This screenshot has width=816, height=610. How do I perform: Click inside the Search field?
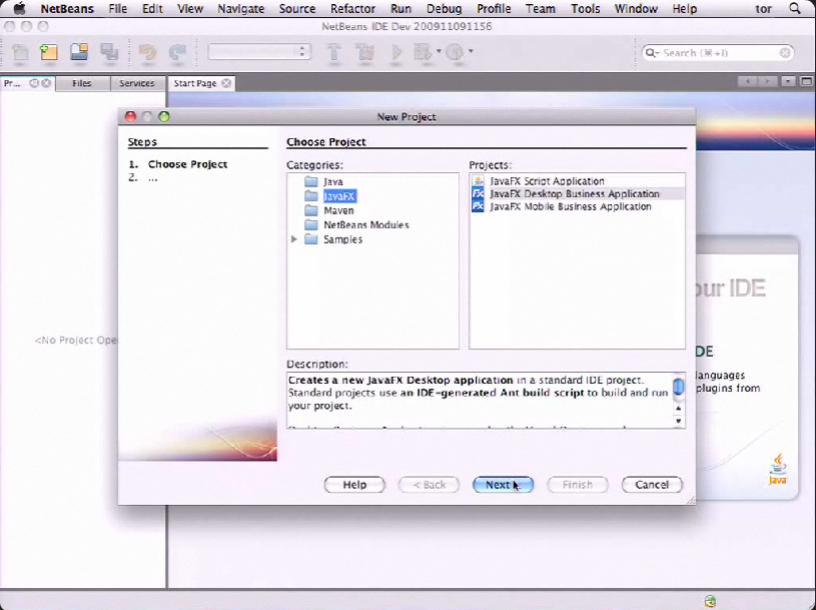coord(718,53)
